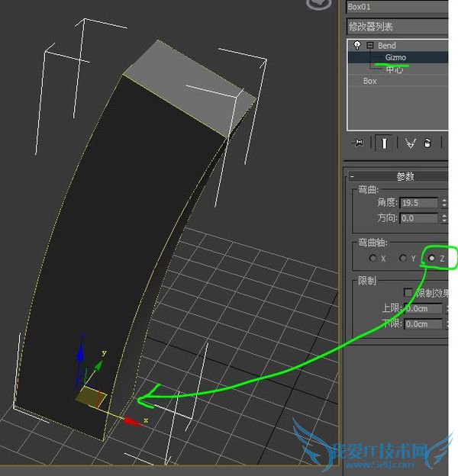Click the gray top face of bent box
Image resolution: width=458 pixels, height=476 pixels.
point(189,88)
